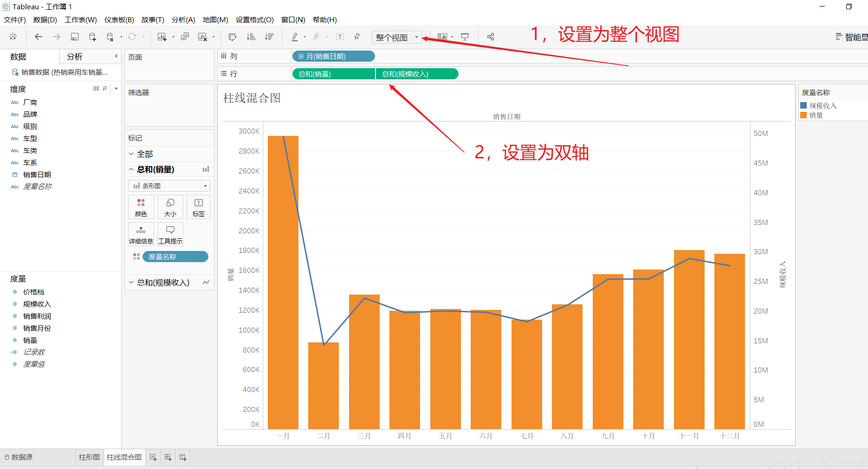Click the highlight pen icon
This screenshot has width=868, height=469.
pyautogui.click(x=294, y=37)
